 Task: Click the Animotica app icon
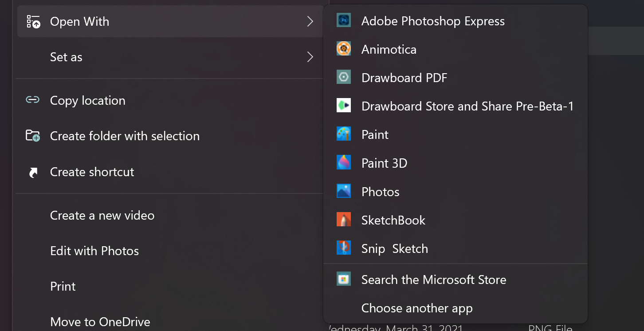click(344, 49)
